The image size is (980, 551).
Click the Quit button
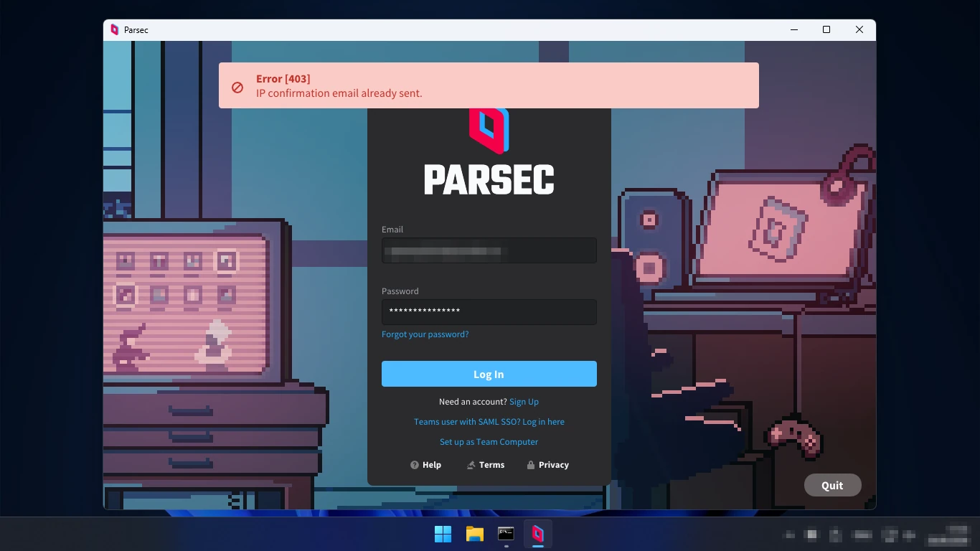pyautogui.click(x=832, y=485)
